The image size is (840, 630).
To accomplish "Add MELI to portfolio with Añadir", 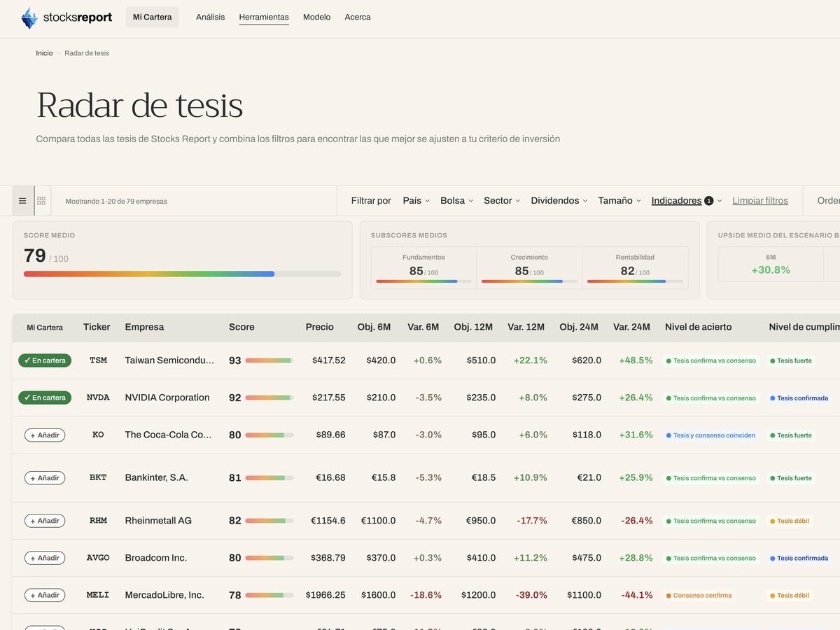I will click(45, 595).
